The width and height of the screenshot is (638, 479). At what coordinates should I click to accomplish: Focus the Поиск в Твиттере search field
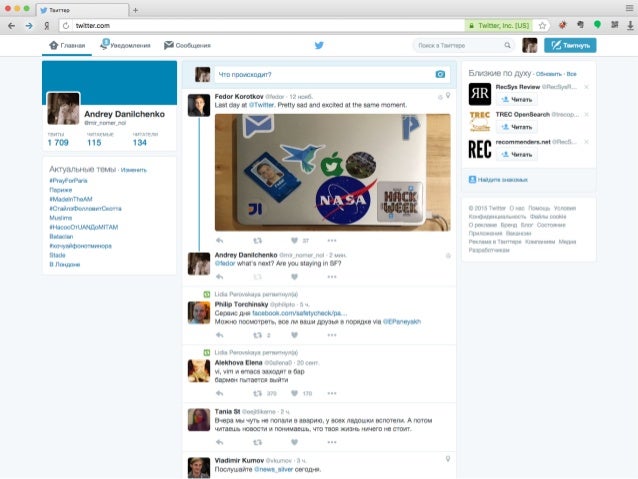(x=463, y=45)
